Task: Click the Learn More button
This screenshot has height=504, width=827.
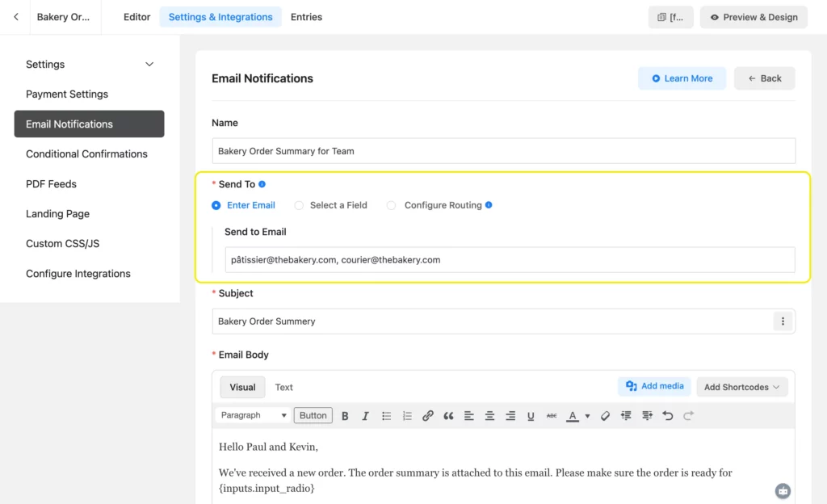Action: coord(682,78)
